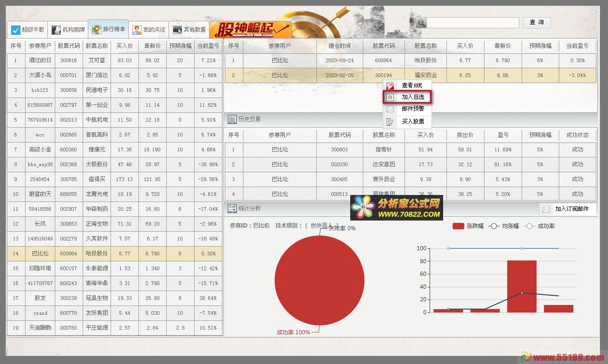This screenshot has width=608, height=364.
Task: Select the 大漠小鸟 row
Action: click(114, 75)
